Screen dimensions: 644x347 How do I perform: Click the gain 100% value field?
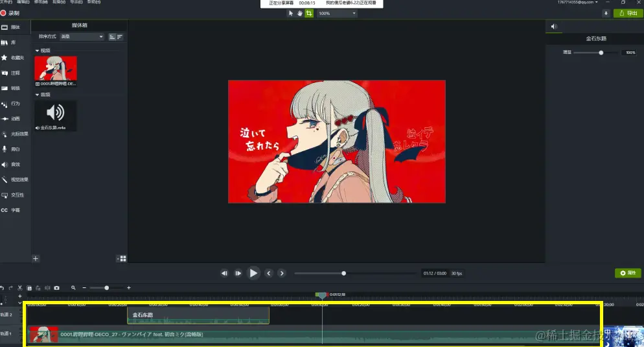(x=630, y=53)
